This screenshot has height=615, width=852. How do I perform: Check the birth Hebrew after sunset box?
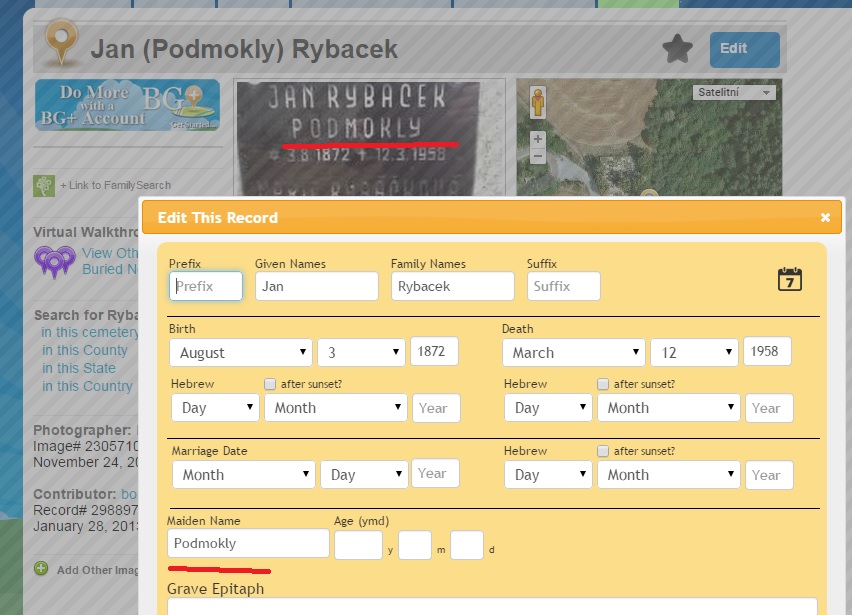(270, 384)
